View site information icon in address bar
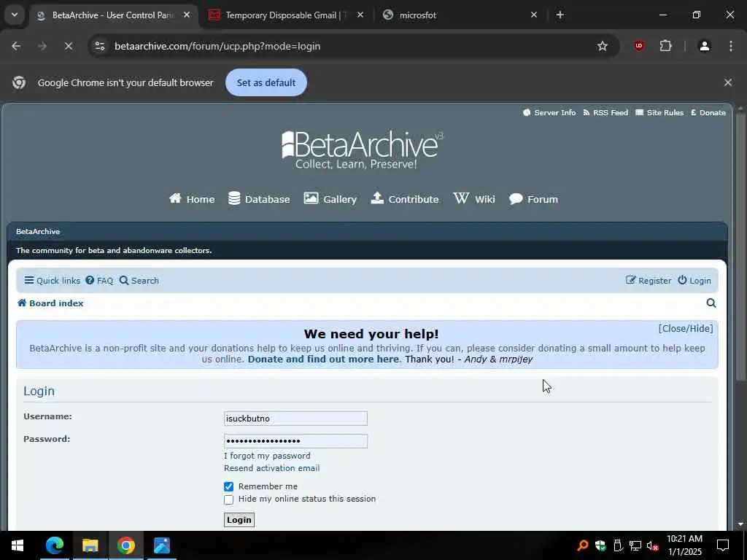747x560 pixels. pyautogui.click(x=99, y=46)
